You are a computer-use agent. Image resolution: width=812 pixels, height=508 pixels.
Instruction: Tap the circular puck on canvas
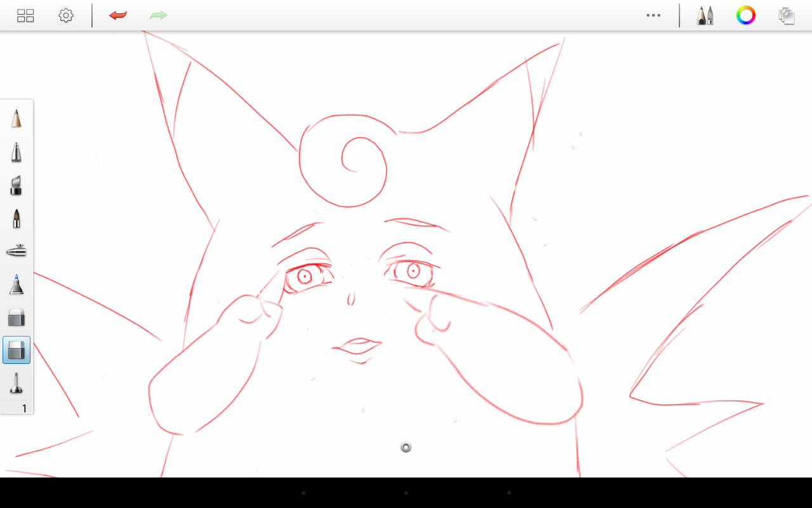click(x=406, y=448)
